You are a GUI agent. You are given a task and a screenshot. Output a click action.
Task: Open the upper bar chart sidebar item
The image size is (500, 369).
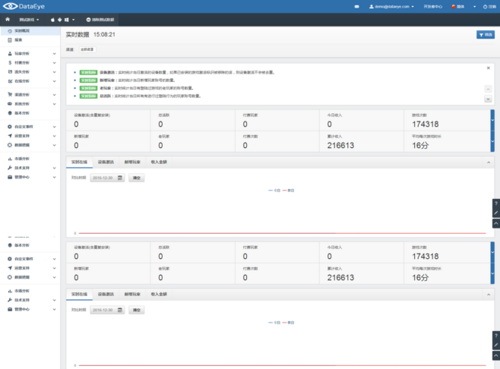[18, 159]
